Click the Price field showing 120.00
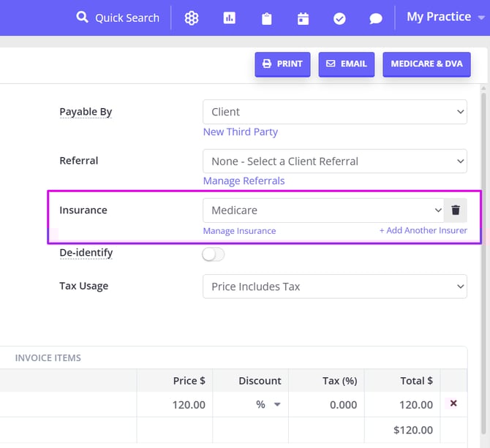The image size is (490, 448). pos(174,404)
